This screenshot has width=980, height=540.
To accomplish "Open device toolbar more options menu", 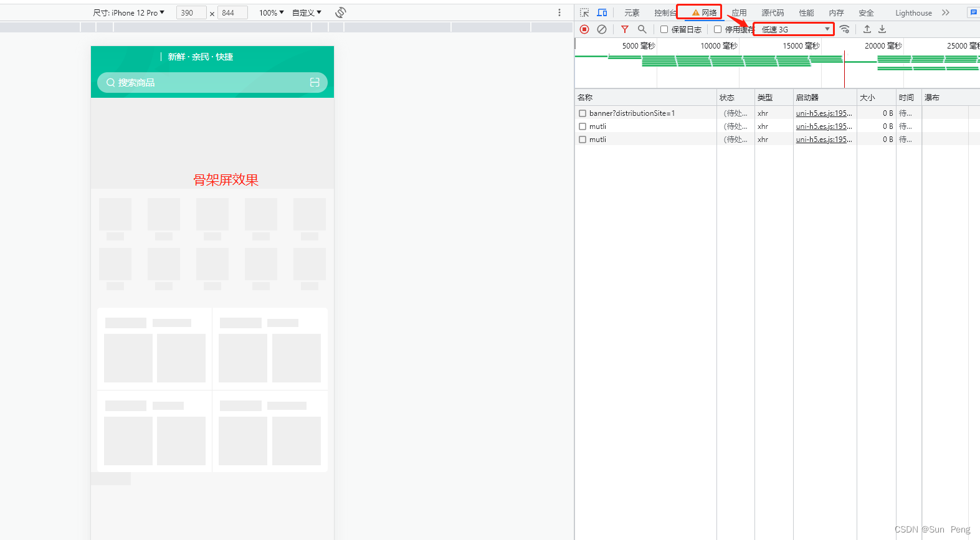I will 559,12.
